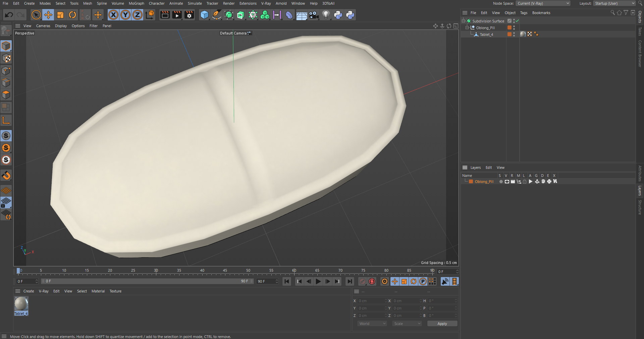Click the Apply button
The height and width of the screenshot is (339, 644).
pyautogui.click(x=442, y=324)
